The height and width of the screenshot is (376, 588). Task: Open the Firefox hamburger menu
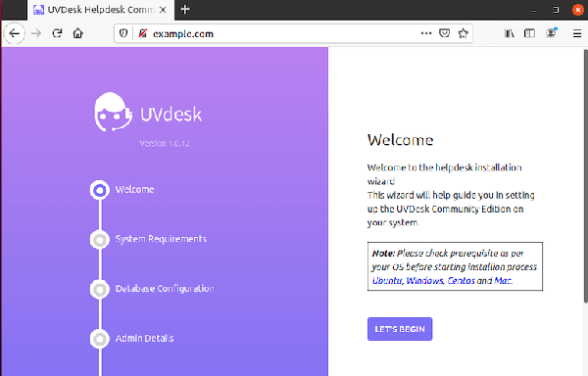[577, 33]
